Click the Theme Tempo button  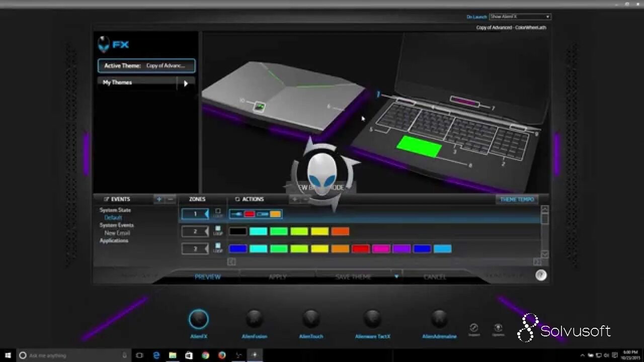coord(517,200)
